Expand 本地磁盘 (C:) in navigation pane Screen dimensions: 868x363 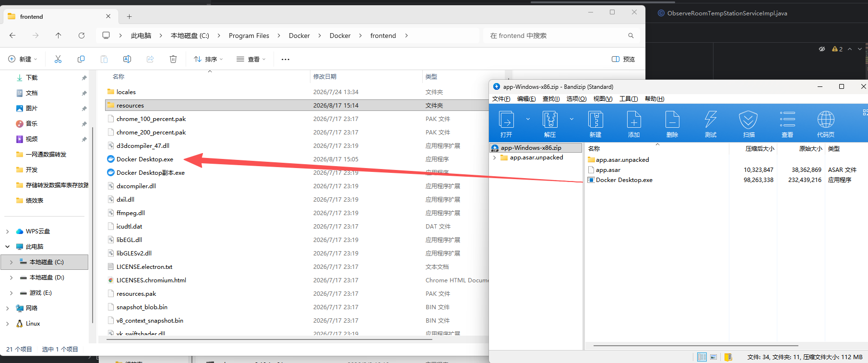tap(11, 262)
